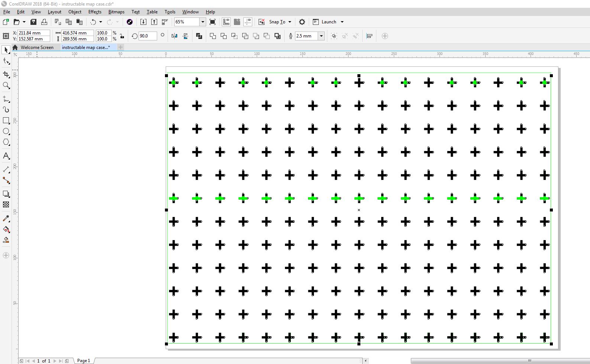This screenshot has width=590, height=364.
Task: Toggle snapping off
Action: (x=262, y=22)
